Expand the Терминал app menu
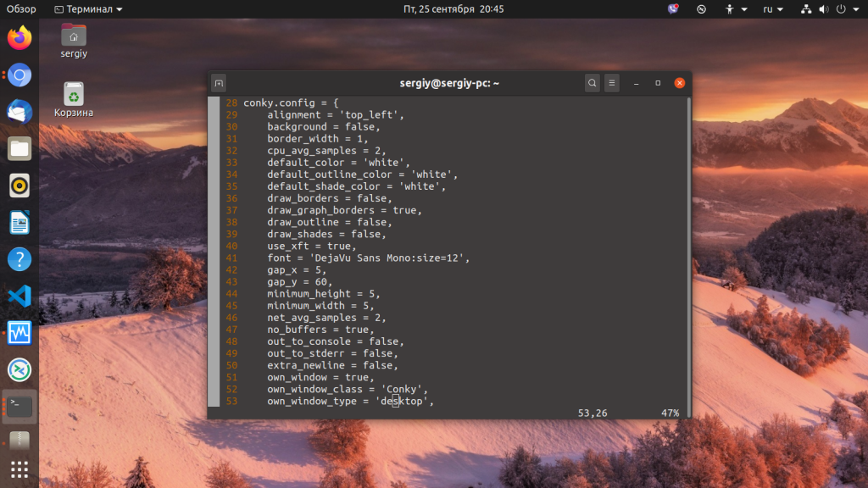The width and height of the screenshot is (868, 488). tap(88, 8)
